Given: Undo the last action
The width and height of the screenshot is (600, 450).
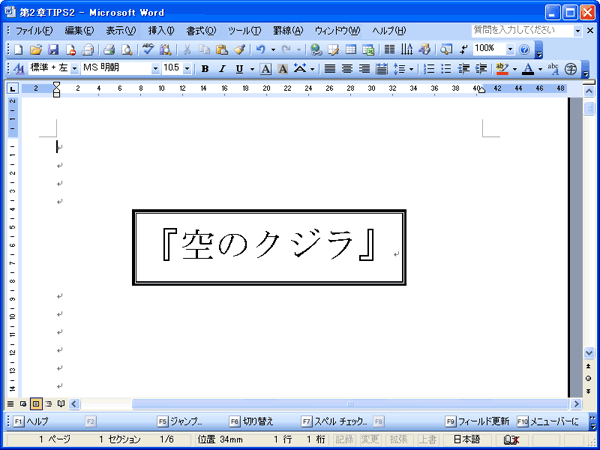Looking at the screenshot, I should pos(261,49).
